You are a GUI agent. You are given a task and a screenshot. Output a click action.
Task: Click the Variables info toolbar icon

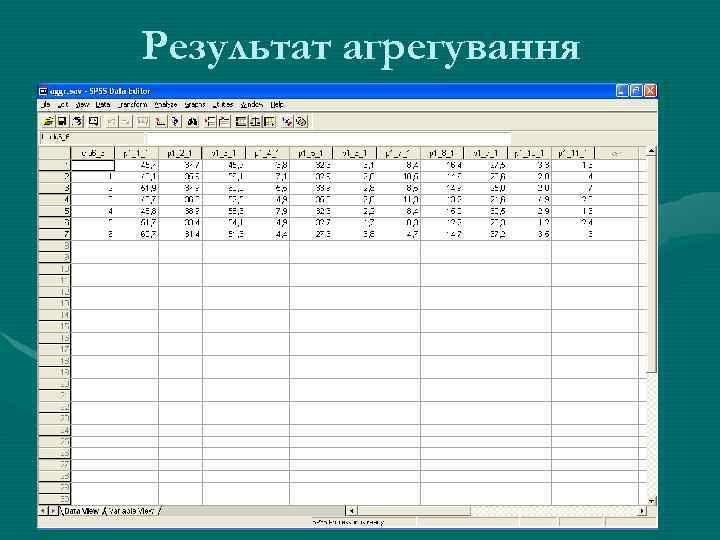tap(175, 122)
